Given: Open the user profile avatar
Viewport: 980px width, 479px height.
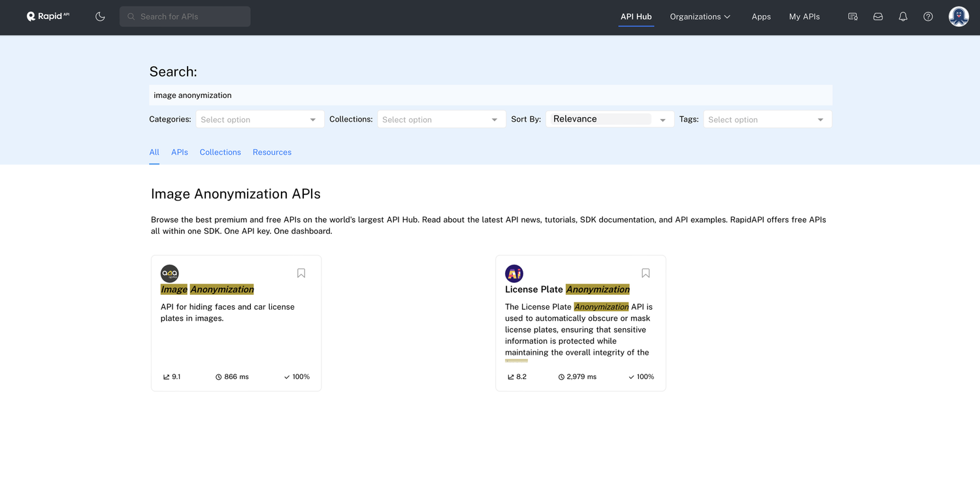Looking at the screenshot, I should pos(958,16).
